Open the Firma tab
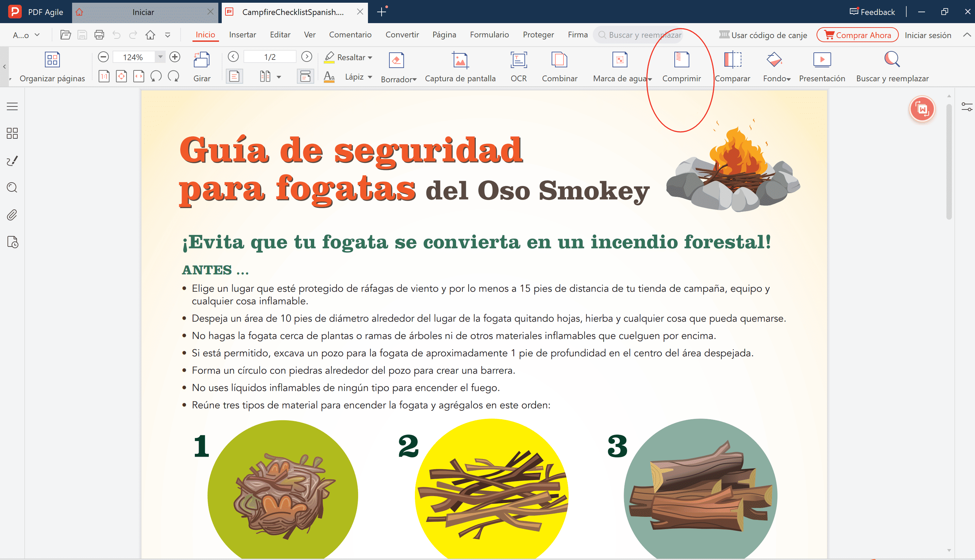This screenshot has height=560, width=975. (578, 35)
